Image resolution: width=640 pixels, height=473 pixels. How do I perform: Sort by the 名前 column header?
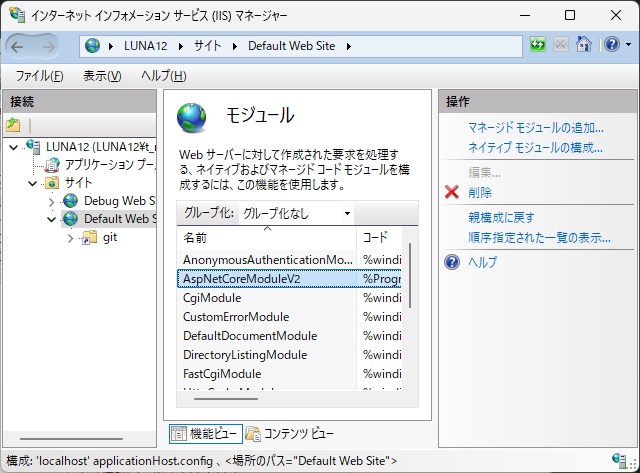(267, 238)
